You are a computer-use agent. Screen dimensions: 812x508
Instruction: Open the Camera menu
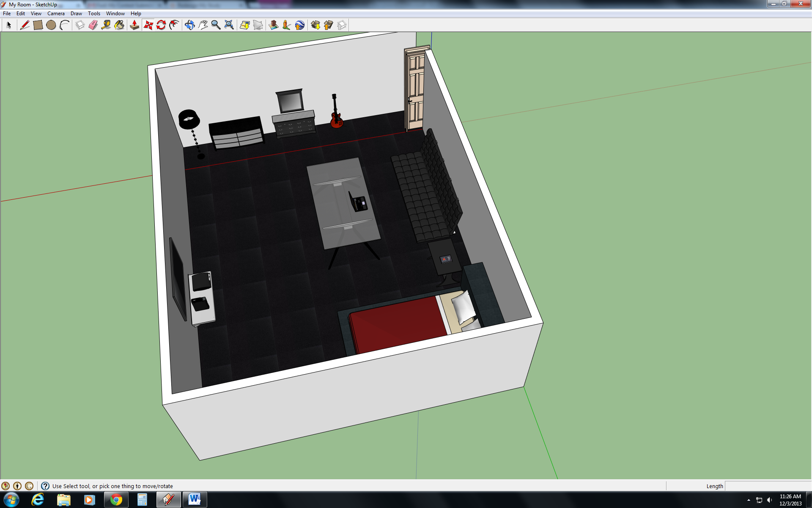[x=56, y=14]
